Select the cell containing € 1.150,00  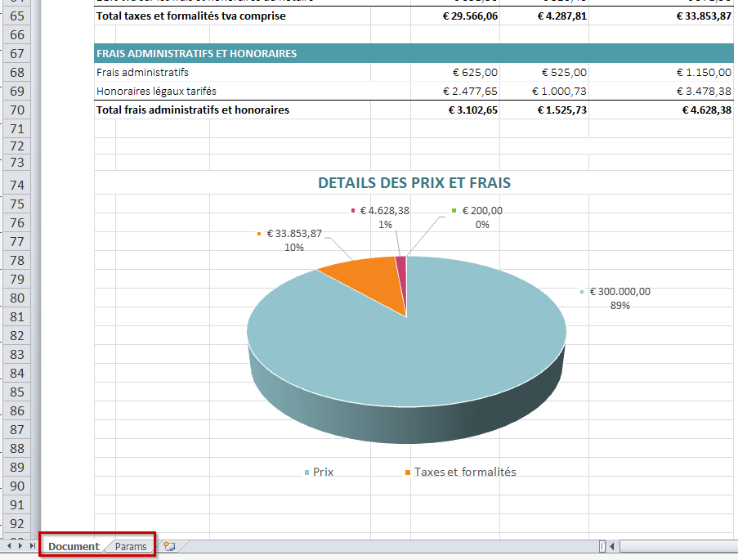[x=661, y=72]
